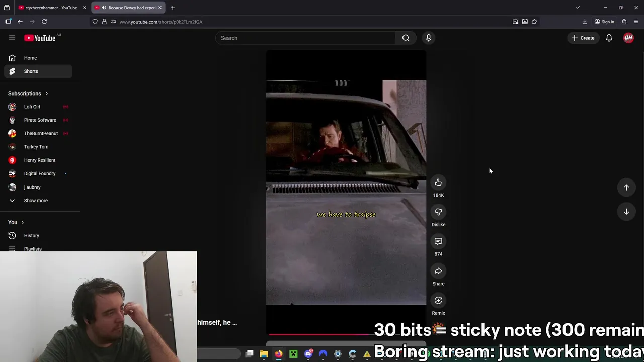This screenshot has width=644, height=362.
Task: Open watch History
Action: point(38,236)
